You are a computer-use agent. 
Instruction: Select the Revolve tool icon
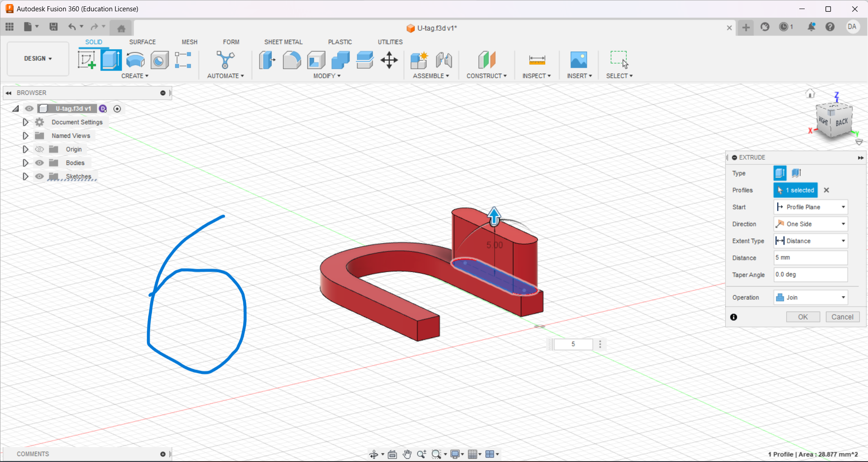[x=135, y=60]
